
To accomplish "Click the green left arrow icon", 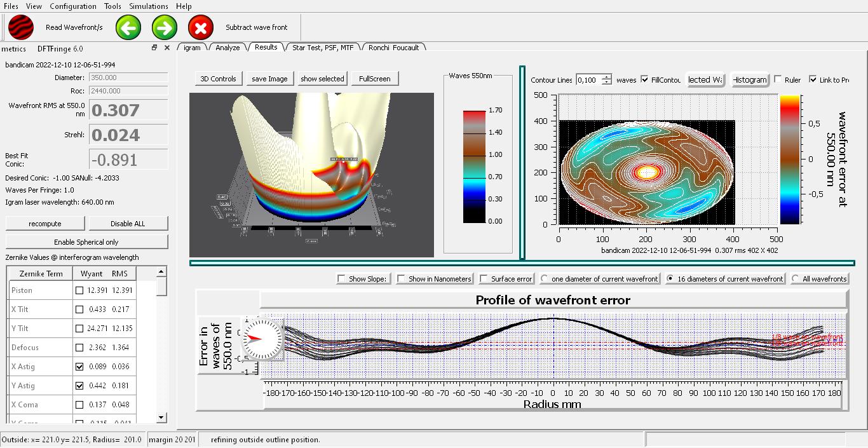I will [128, 27].
